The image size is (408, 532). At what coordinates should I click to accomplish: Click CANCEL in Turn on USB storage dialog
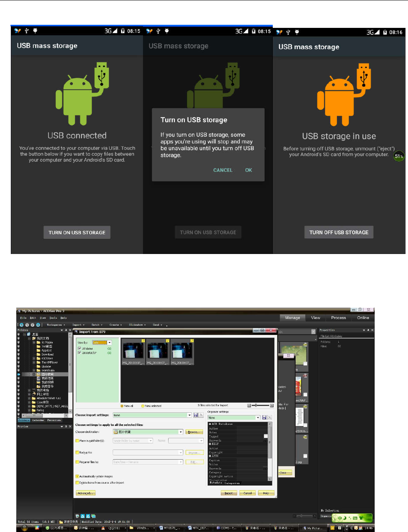[223, 170]
